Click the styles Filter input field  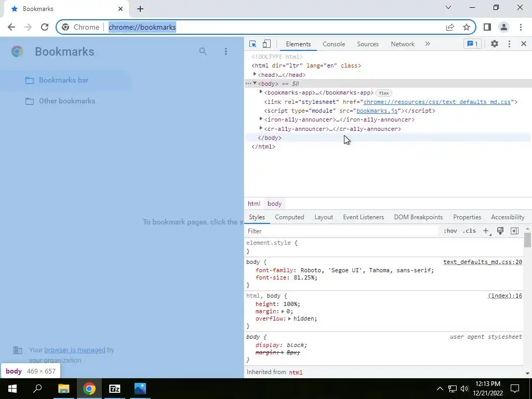[342, 231]
